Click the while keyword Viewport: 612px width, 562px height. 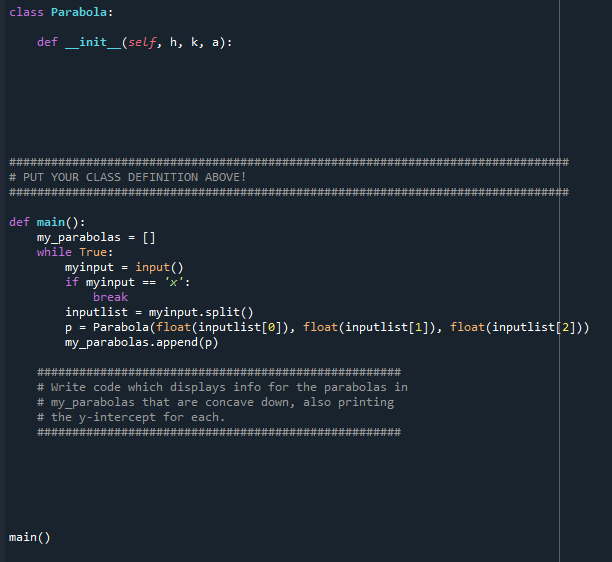[x=54, y=252]
